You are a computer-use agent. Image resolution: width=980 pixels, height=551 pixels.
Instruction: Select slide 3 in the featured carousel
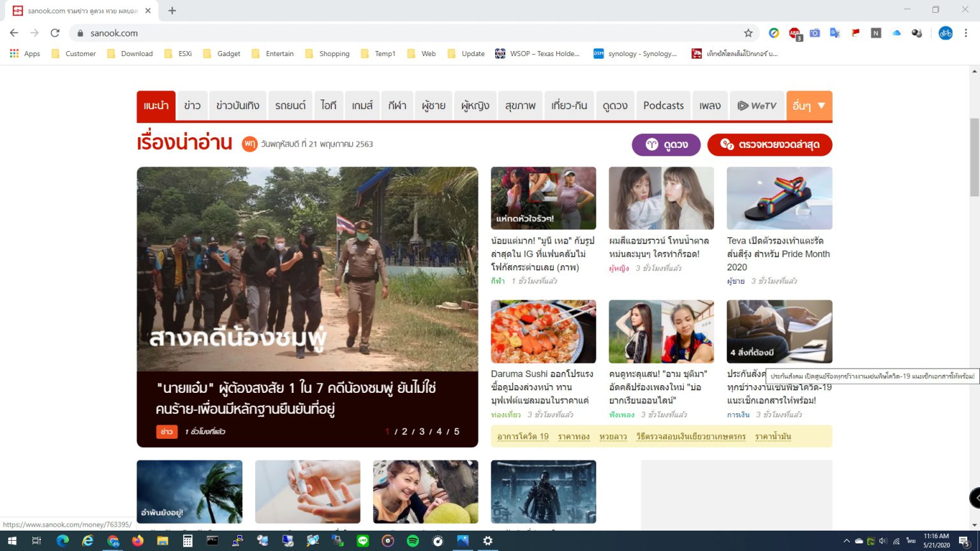coord(422,431)
